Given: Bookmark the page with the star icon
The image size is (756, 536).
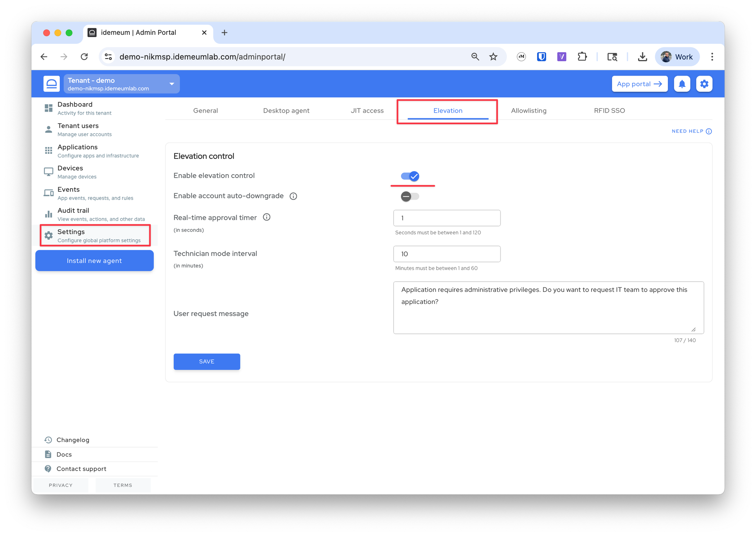Looking at the screenshot, I should click(x=493, y=57).
